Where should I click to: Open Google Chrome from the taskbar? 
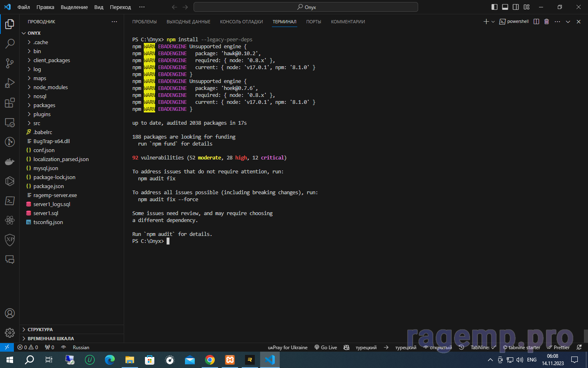pyautogui.click(x=210, y=360)
